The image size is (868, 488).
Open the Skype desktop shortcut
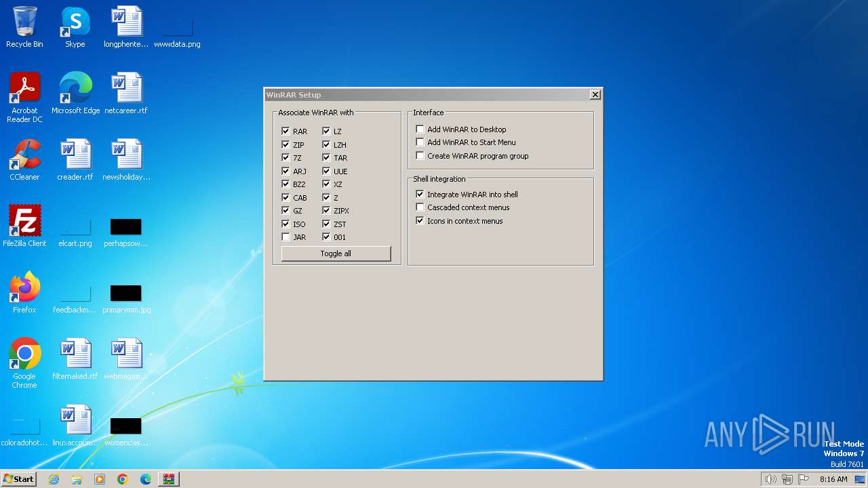(x=75, y=27)
